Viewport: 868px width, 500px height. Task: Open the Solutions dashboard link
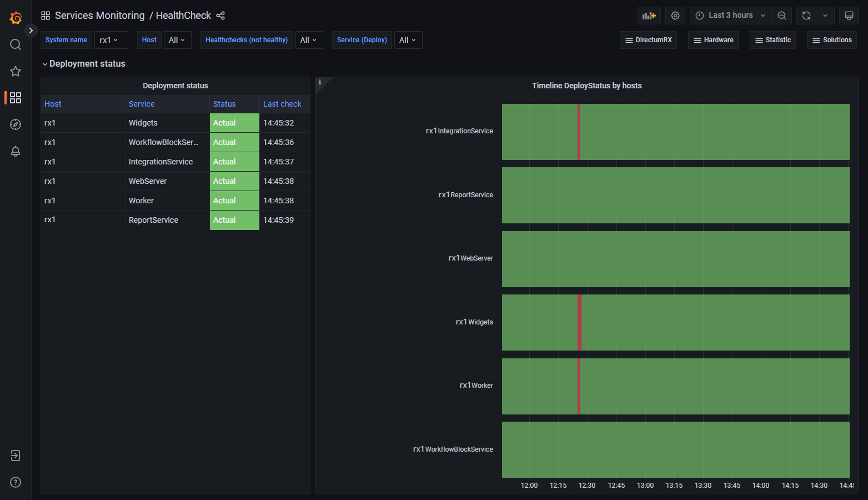pyautogui.click(x=831, y=40)
